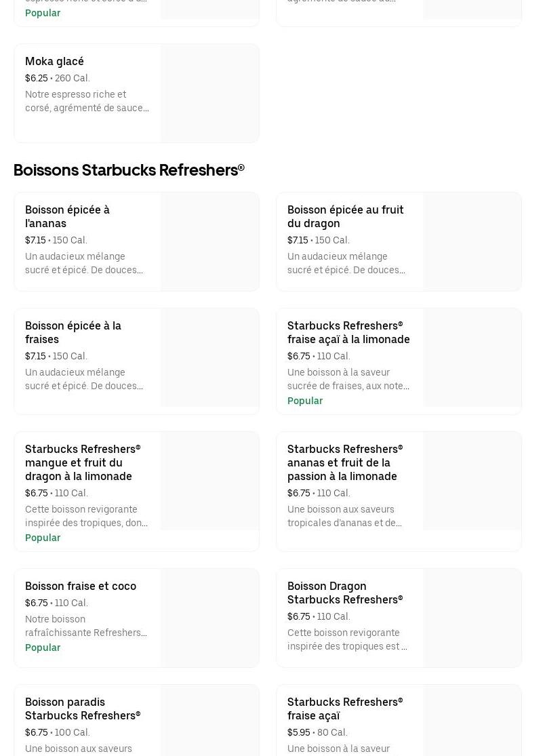This screenshot has height=756, width=545.
Task: Click the Popular label under Boisson fraise et coco
Action: click(43, 648)
